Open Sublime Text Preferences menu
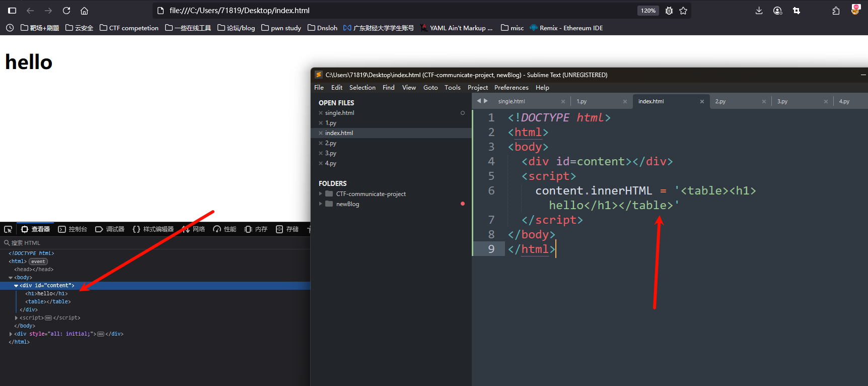The width and height of the screenshot is (868, 386). (512, 88)
